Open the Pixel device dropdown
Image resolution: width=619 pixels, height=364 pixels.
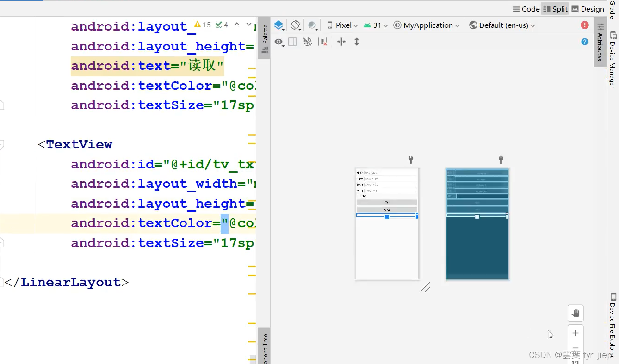pyautogui.click(x=342, y=25)
